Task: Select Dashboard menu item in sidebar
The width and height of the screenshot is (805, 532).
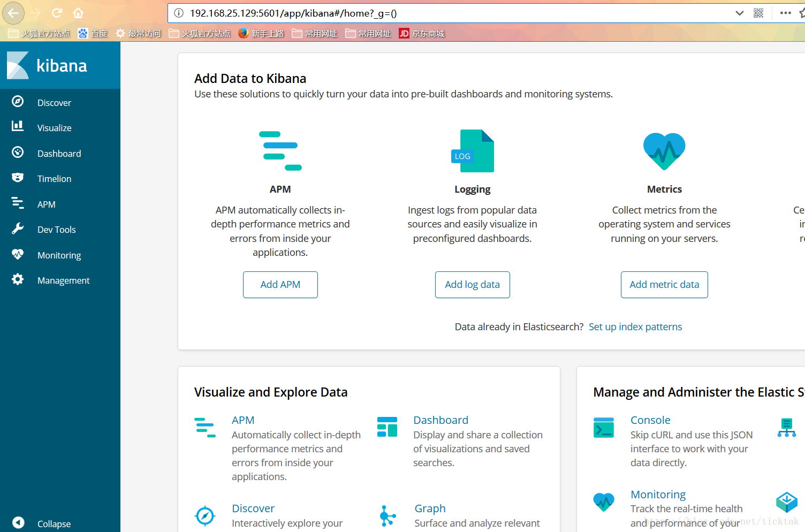Action: click(60, 154)
